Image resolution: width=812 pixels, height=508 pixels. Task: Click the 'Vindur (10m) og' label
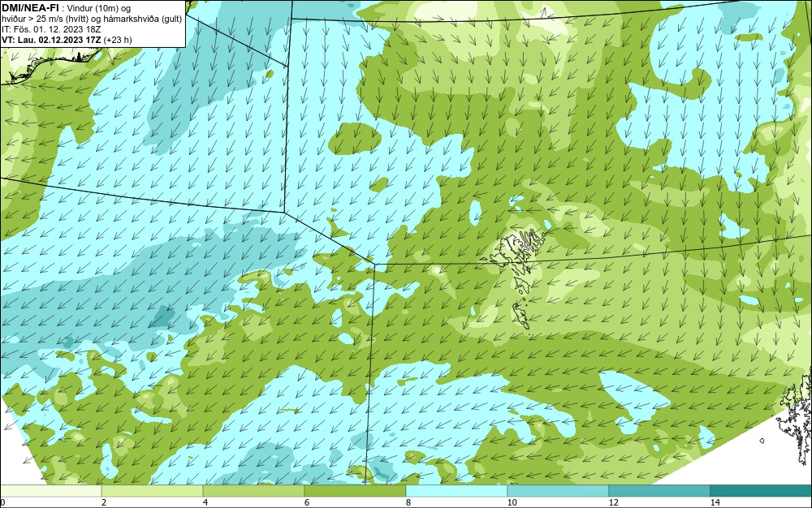(x=99, y=8)
